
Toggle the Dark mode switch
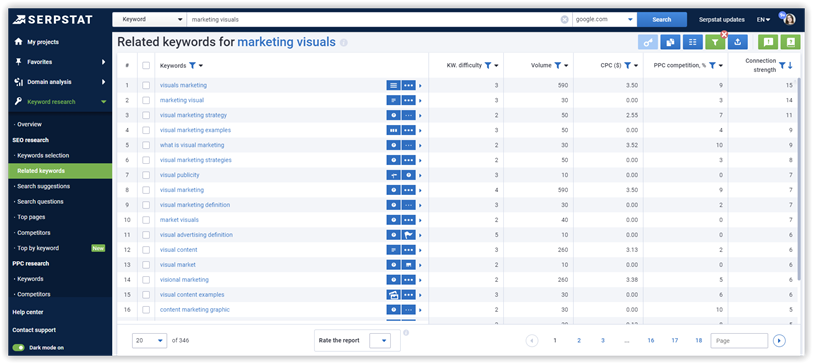(19, 348)
